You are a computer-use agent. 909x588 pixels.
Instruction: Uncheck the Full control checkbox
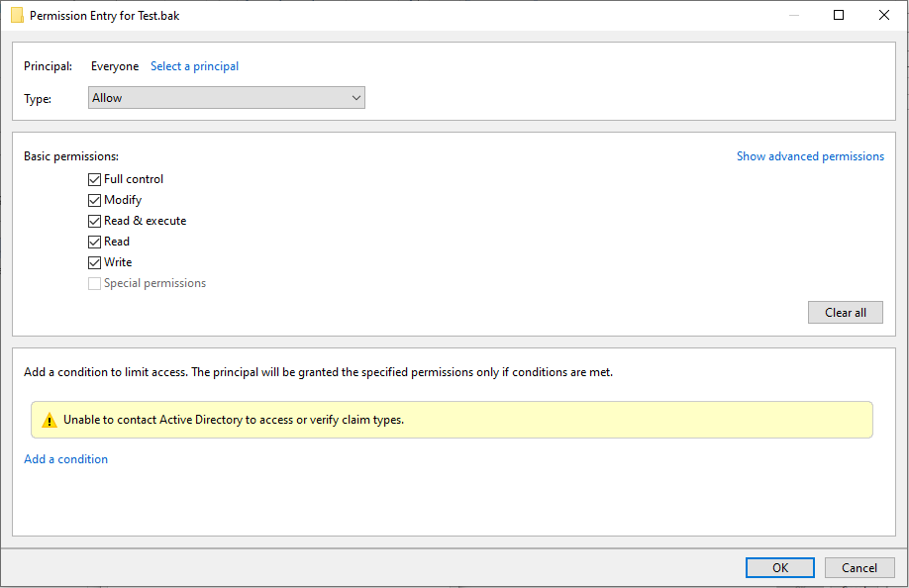click(x=95, y=179)
